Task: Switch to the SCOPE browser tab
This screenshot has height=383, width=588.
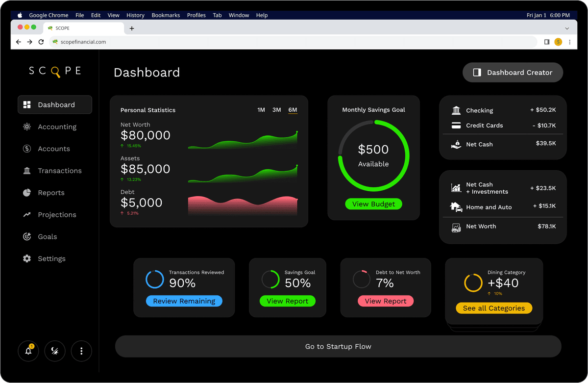Action: click(x=78, y=28)
